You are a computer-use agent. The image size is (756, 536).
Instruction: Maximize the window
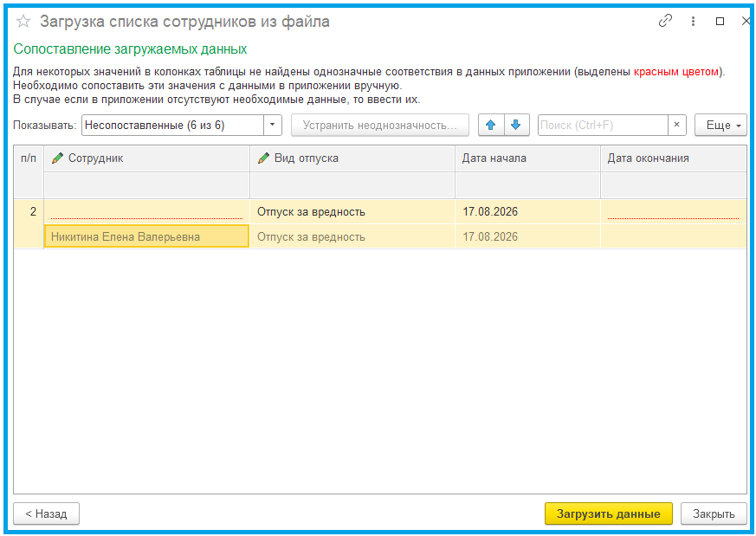point(720,22)
